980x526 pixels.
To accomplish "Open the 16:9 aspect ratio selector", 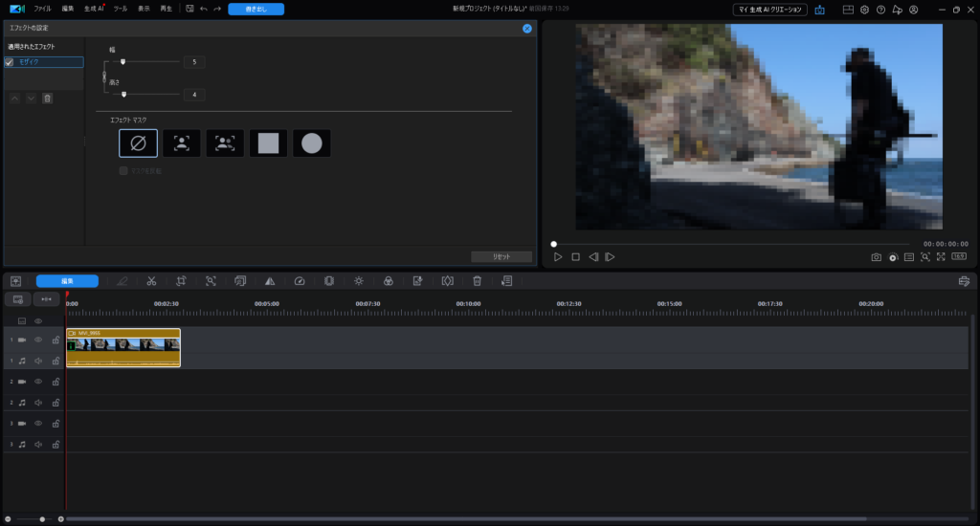I will 958,257.
